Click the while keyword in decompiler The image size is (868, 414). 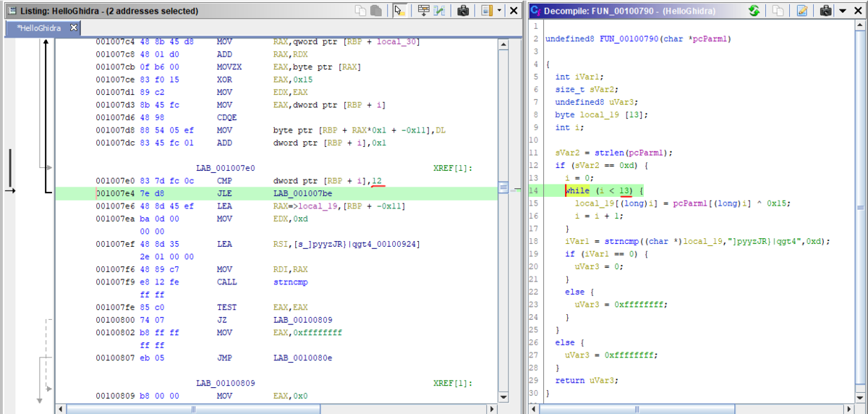(x=578, y=190)
